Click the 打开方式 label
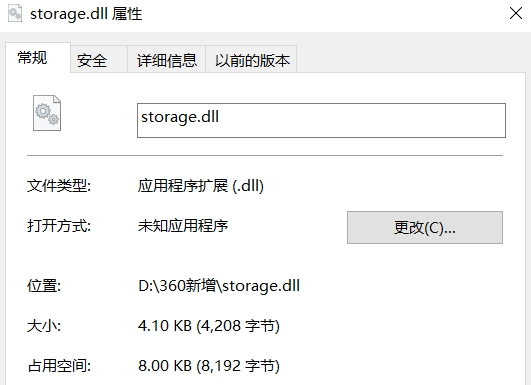Viewport: 531px width, 385px height. tap(59, 226)
